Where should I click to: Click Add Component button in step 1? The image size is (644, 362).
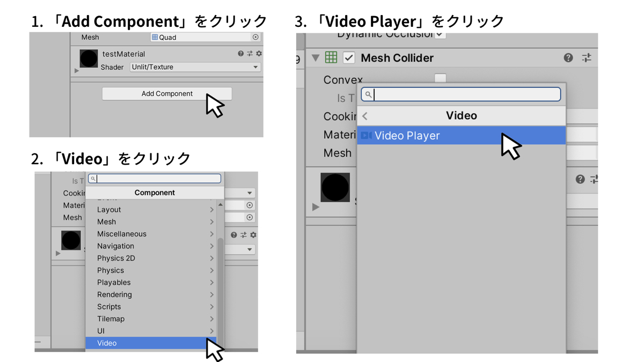(167, 94)
